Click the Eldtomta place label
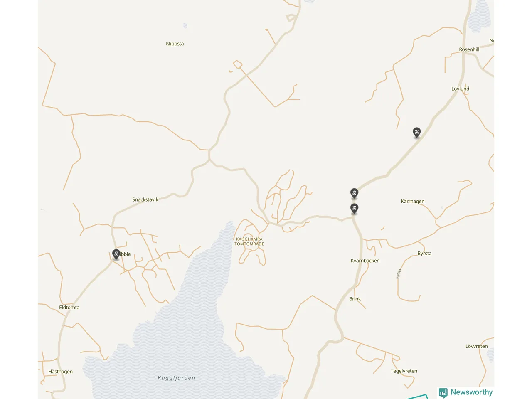The width and height of the screenshot is (532, 399). click(x=69, y=308)
